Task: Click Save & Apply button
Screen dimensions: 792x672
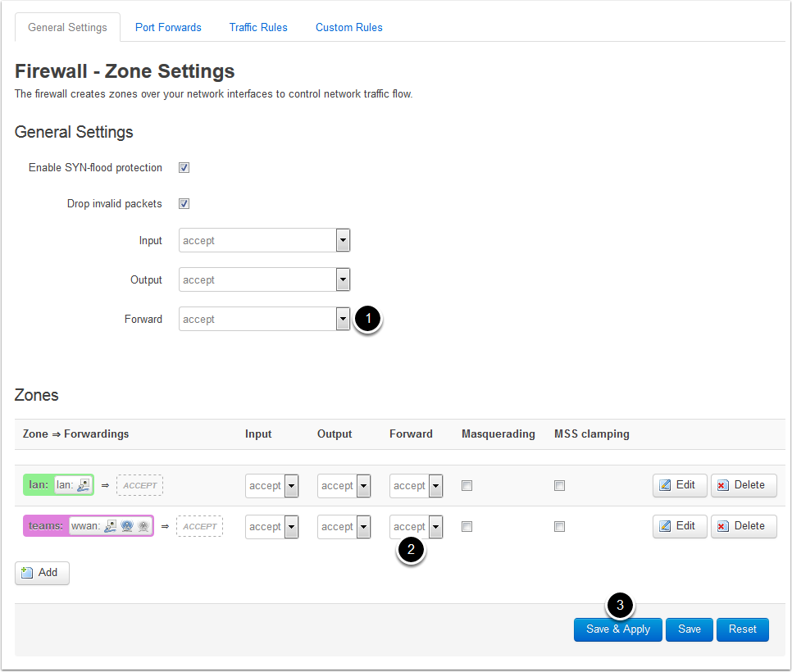Action: click(617, 629)
